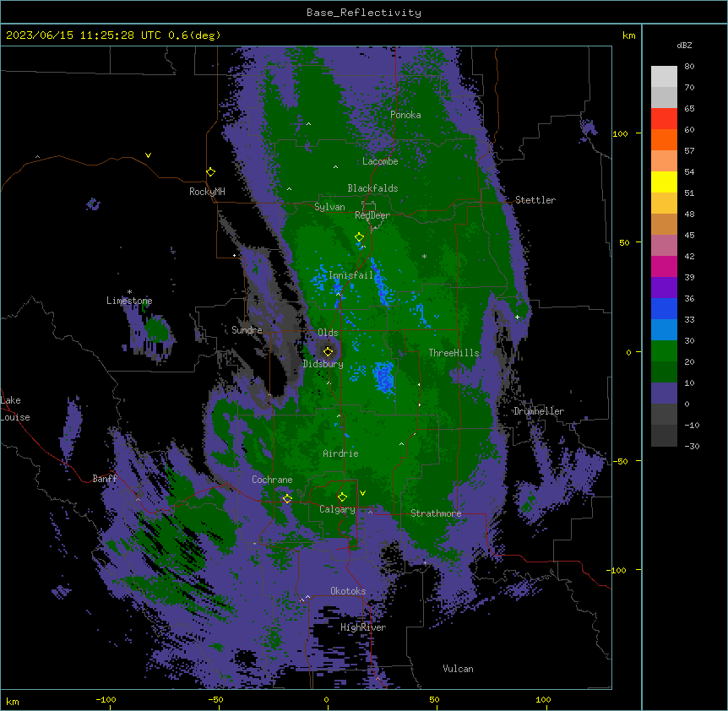Click the yellow diamond marker above Calgary label

[342, 497]
